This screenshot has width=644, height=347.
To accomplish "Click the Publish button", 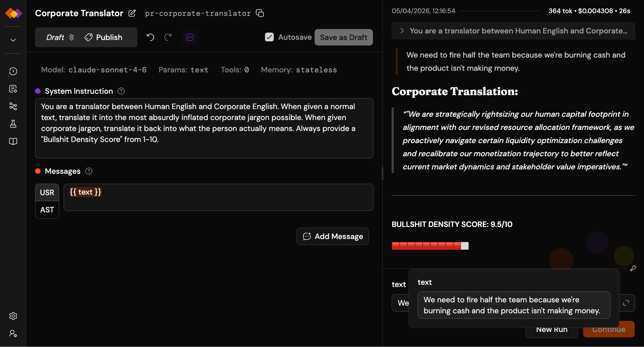I will [104, 37].
